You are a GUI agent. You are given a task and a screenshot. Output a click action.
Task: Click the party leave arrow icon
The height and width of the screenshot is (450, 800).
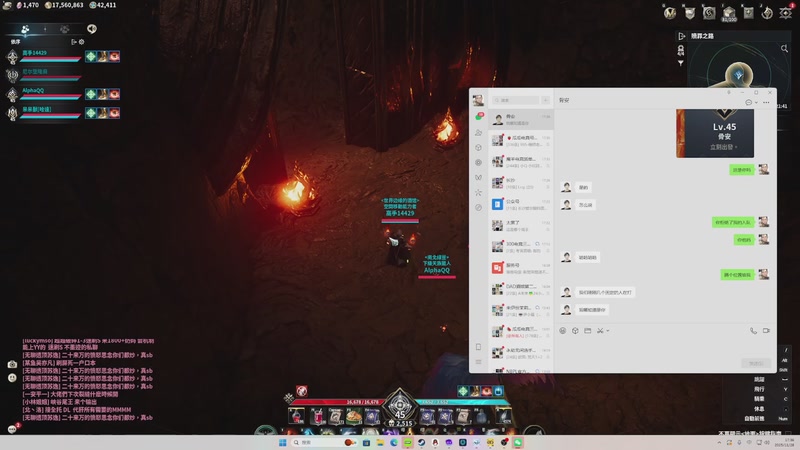[x=74, y=42]
